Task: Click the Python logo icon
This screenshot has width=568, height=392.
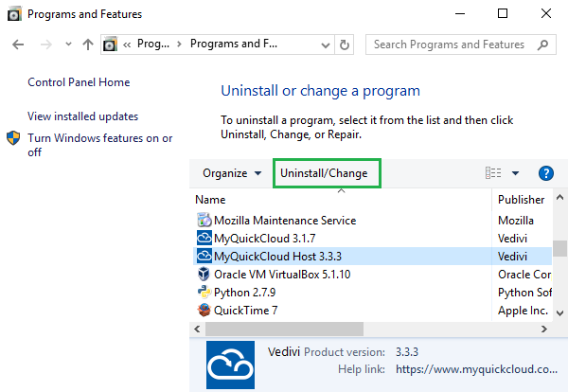Action: point(204,292)
